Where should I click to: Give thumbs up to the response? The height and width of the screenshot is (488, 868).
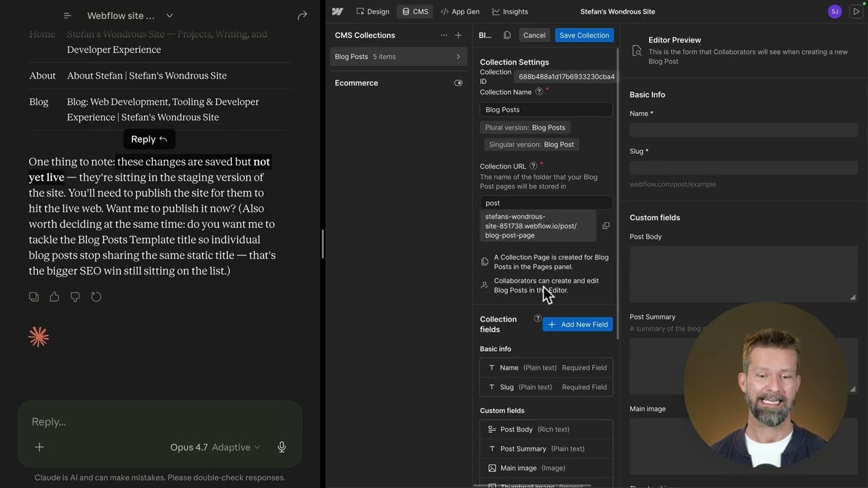tap(54, 297)
